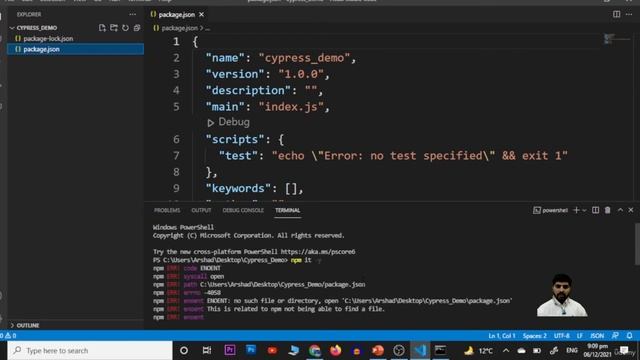Screen dimensions: 640x360
Task: Launch Photoshop from the taskbar
Action: click(251, 350)
